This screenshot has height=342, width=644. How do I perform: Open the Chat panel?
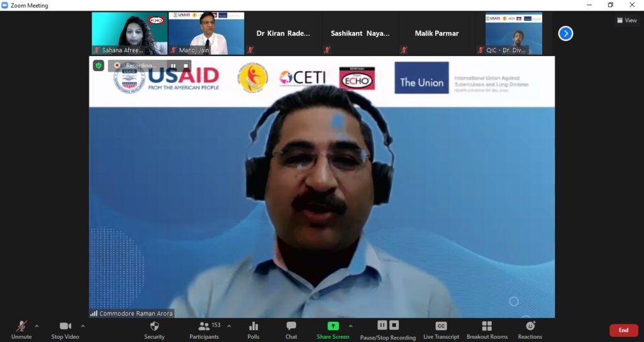(291, 329)
